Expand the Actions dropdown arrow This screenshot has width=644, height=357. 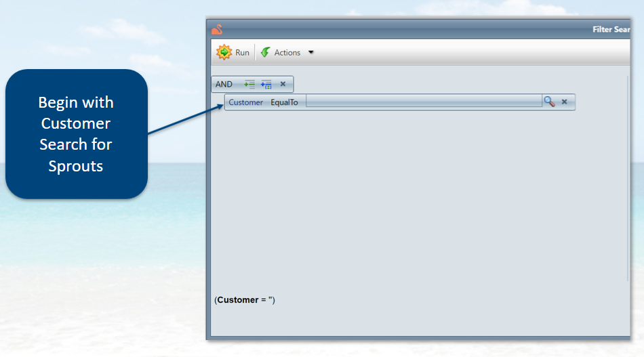[x=311, y=52]
